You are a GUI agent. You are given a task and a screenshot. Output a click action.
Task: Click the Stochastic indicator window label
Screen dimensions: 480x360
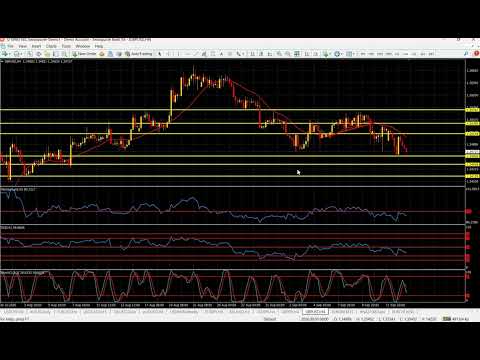(x=22, y=272)
